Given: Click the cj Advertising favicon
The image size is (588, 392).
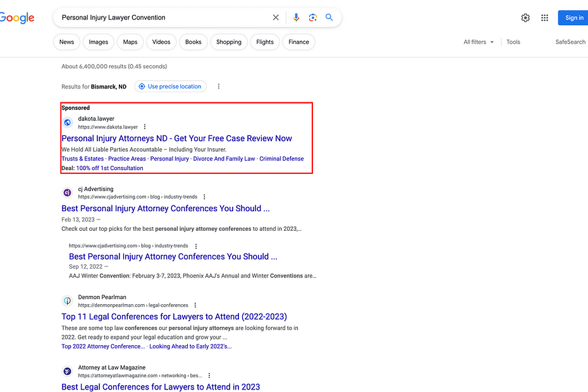Looking at the screenshot, I should tap(68, 192).
